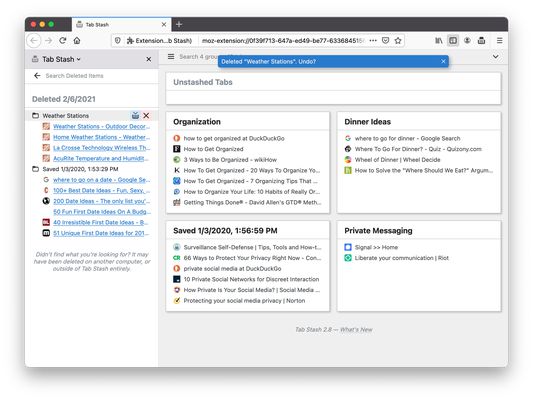Open Surveillance Self-Defense entry
The height and width of the screenshot is (400, 533).
[252, 247]
